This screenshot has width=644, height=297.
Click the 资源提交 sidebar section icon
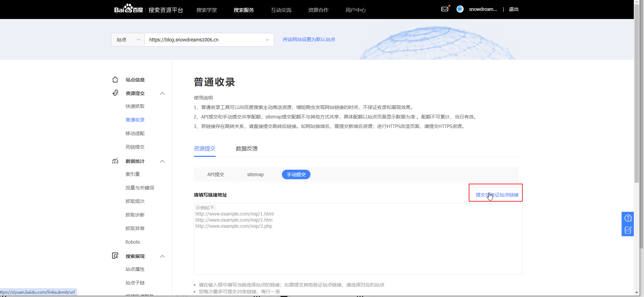(x=115, y=93)
